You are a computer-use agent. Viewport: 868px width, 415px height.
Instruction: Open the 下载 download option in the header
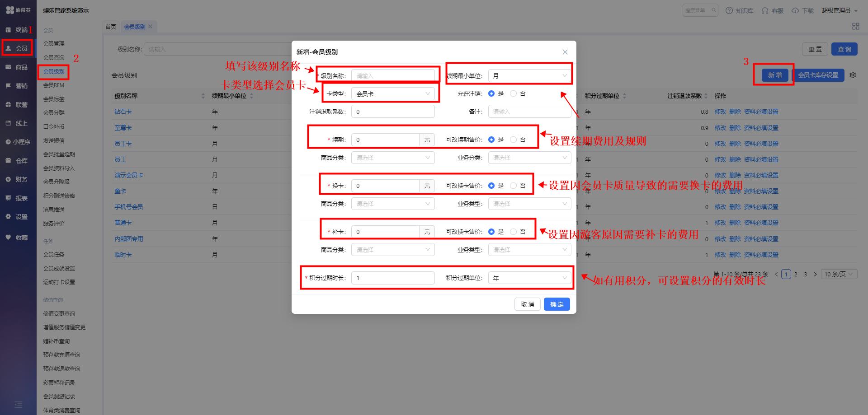click(802, 10)
